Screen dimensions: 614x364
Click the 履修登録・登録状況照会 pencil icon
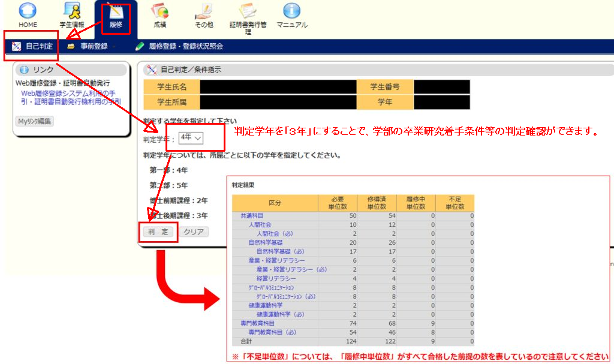point(140,46)
